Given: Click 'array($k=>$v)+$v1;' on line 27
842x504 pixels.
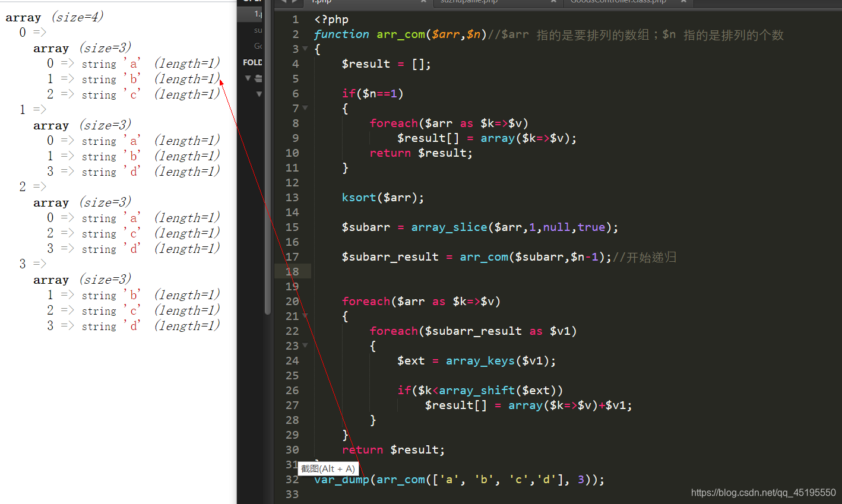Looking at the screenshot, I should [570, 405].
